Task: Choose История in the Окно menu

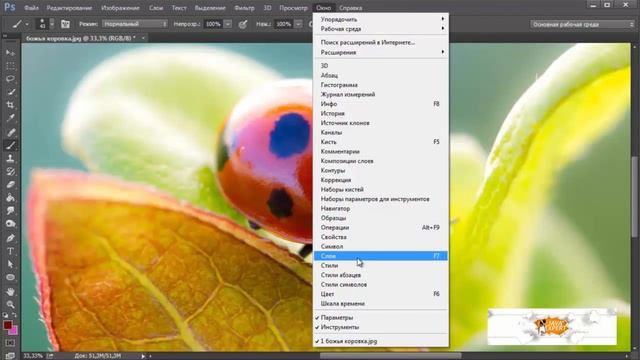Action: [380, 113]
